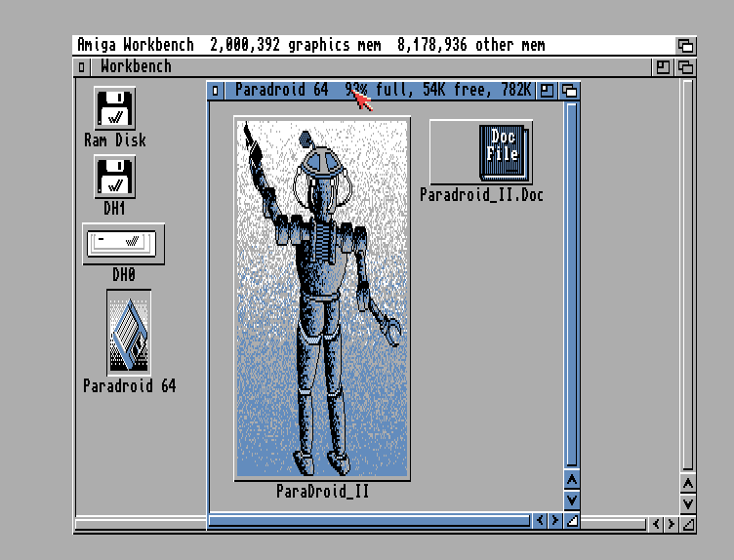Screen dimensions: 734x560
Task: Click the DH1 label text
Action: tap(115, 208)
